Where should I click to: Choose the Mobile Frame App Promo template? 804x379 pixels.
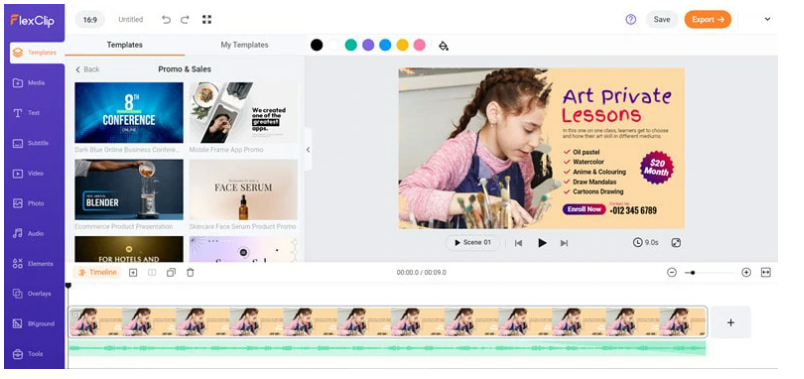244,113
